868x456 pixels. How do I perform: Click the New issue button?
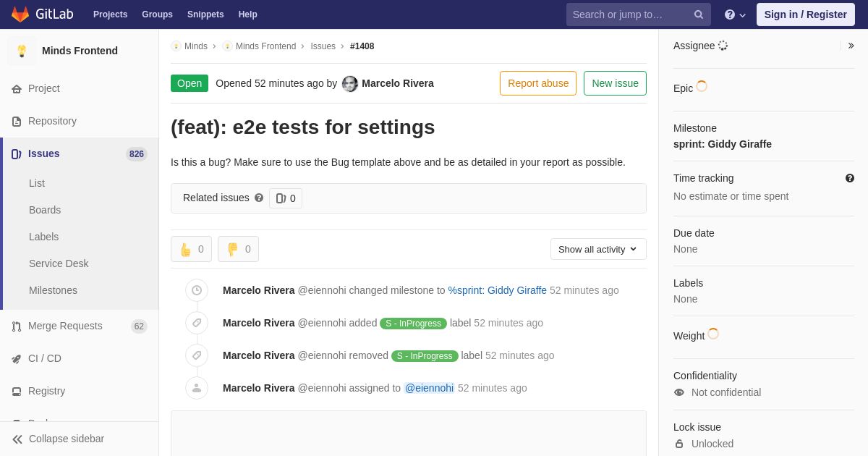(615, 83)
